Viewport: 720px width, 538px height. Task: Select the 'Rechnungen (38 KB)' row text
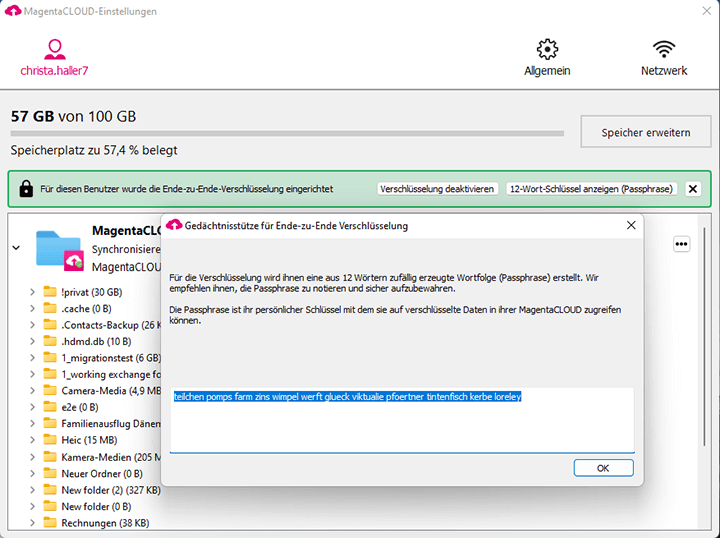point(105,523)
